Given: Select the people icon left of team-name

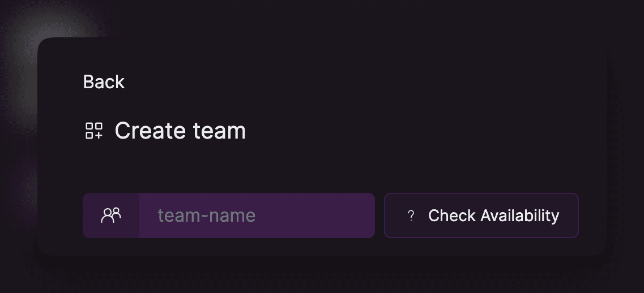Looking at the screenshot, I should [111, 216].
